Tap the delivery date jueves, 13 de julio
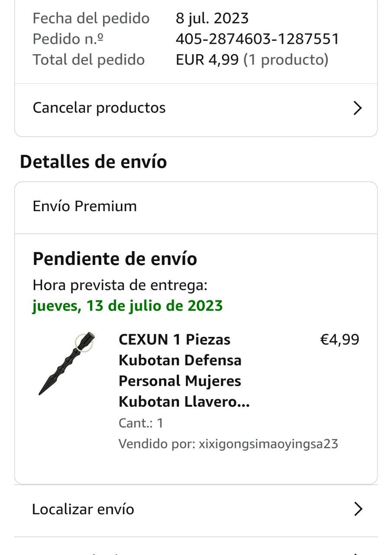 coord(127,306)
